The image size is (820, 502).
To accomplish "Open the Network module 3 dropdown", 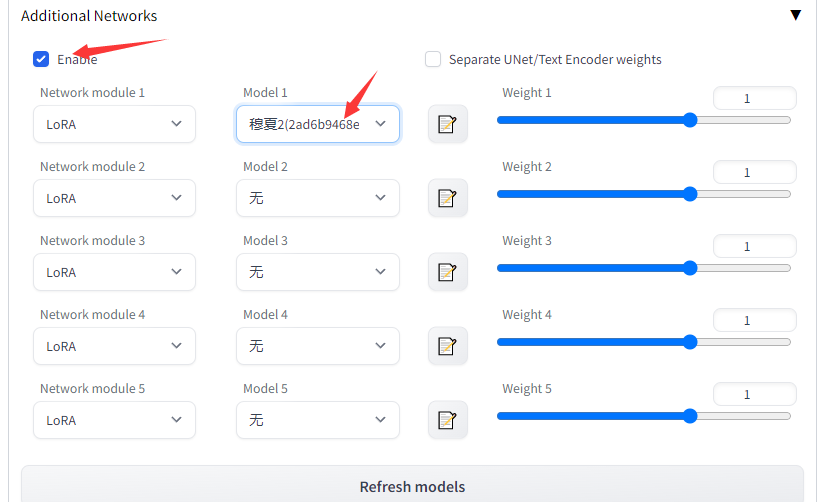I will tap(114, 272).
